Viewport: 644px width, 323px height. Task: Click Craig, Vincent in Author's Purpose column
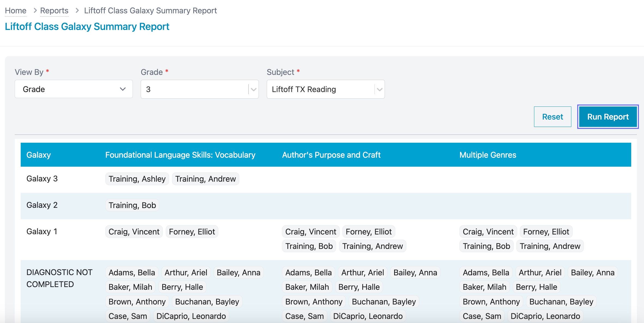click(x=311, y=231)
